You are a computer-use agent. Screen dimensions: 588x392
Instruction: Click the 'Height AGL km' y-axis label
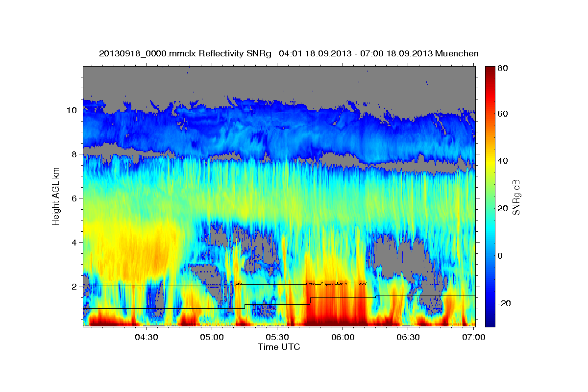tap(56, 196)
